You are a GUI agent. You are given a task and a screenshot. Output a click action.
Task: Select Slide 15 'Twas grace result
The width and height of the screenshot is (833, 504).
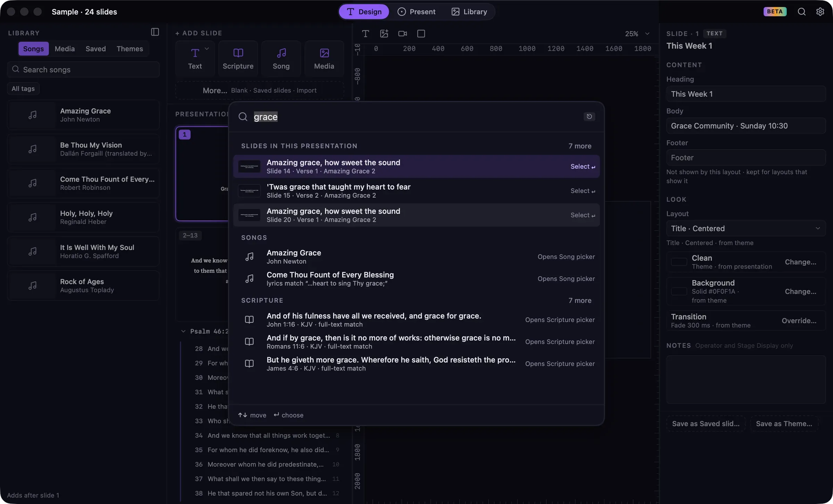click(x=416, y=191)
